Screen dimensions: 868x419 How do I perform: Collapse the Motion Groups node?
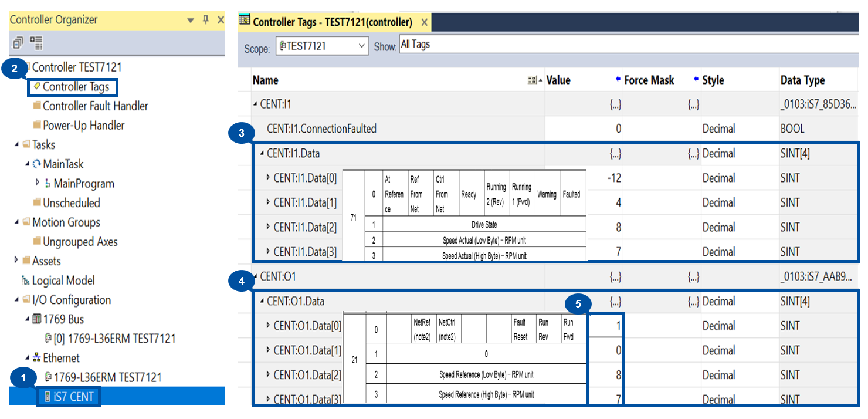(x=16, y=222)
